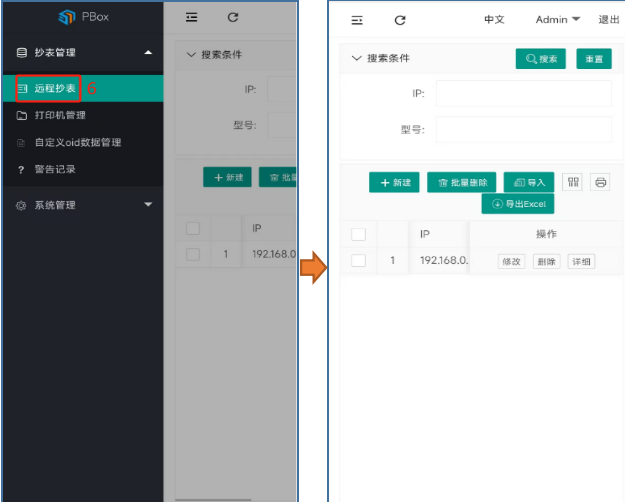Open the Admin user dropdown
Screen dimensions: 625x502
558,20
